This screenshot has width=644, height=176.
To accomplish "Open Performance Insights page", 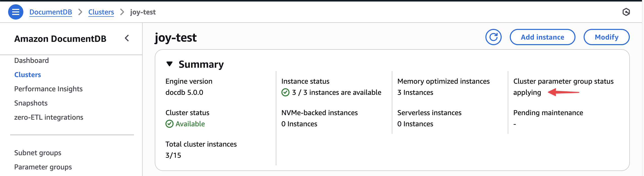I will [48, 89].
